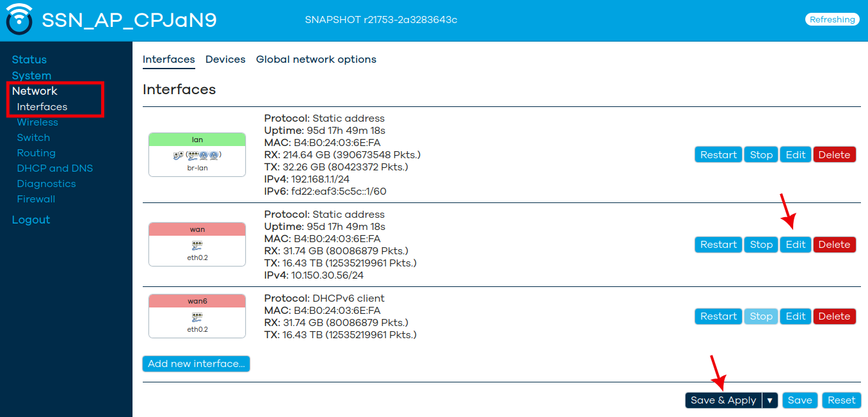The width and height of the screenshot is (868, 417).
Task: Click the wan6 interface name box
Action: point(197,301)
